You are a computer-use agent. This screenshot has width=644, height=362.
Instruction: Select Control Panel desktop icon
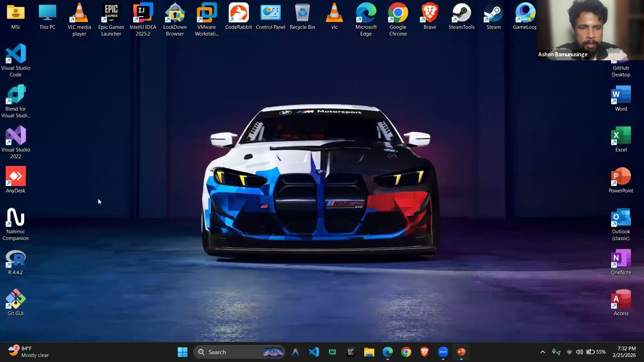coord(270,17)
